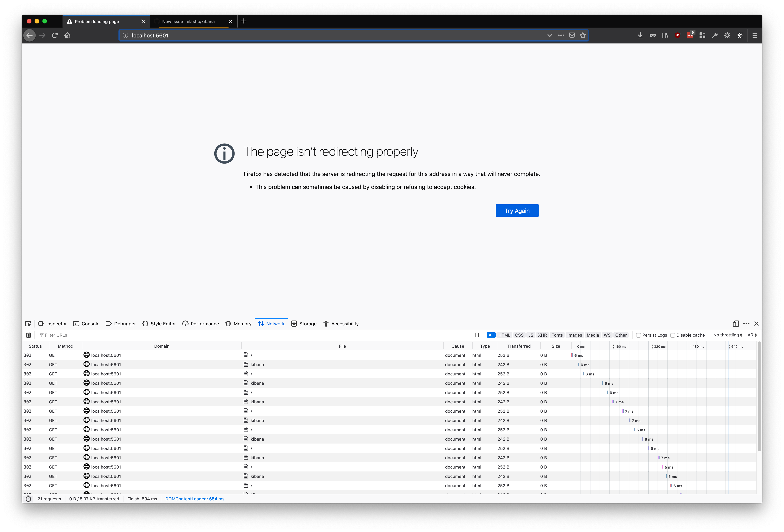Clear network requests with the trash icon
This screenshot has height=532, width=784.
click(28, 335)
